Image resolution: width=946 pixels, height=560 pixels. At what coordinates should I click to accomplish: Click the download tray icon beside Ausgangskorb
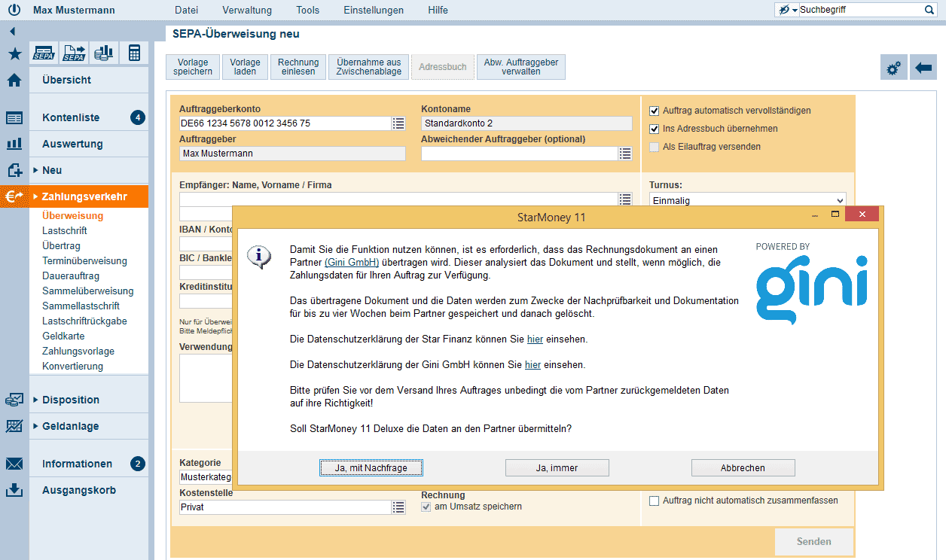pyautogui.click(x=14, y=490)
